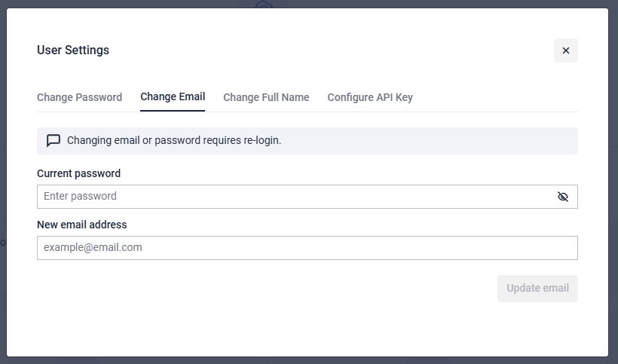Viewport: 618px width, 364px height.
Task: Click the blank space left of Update email
Action: click(x=264, y=289)
